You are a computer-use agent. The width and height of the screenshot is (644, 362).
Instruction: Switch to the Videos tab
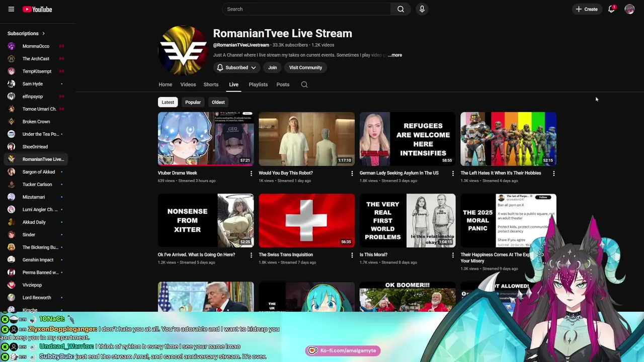tap(188, 84)
